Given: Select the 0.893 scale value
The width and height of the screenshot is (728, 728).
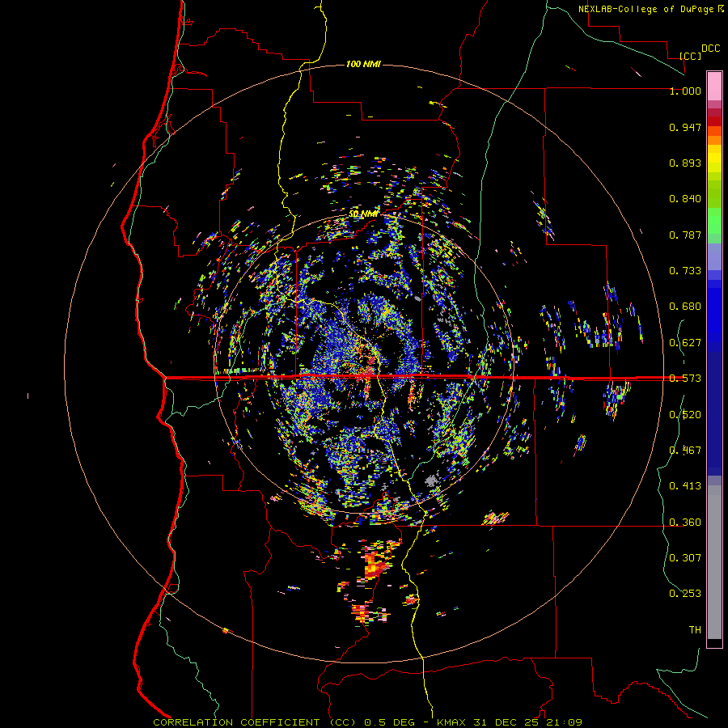Looking at the screenshot, I should point(685,163).
